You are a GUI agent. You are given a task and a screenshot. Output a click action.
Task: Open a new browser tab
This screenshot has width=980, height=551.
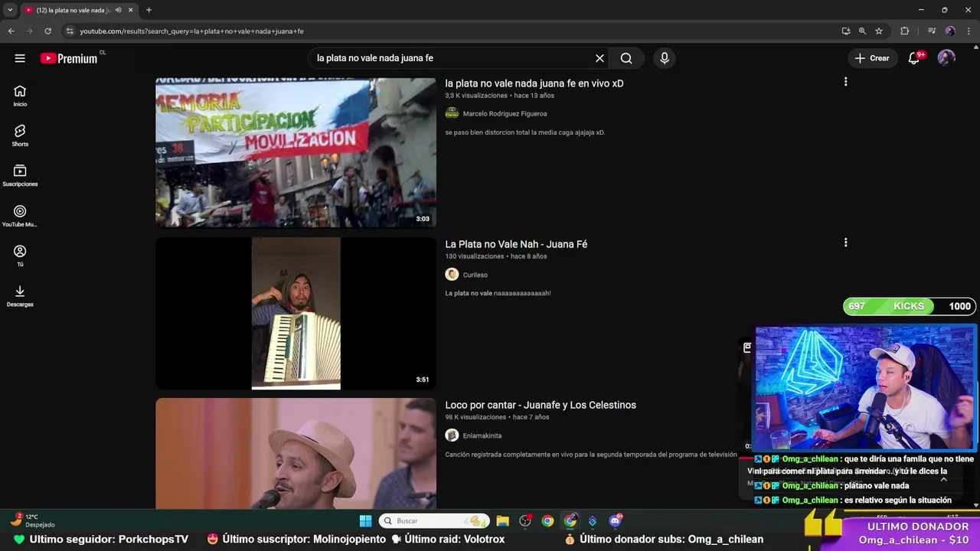pyautogui.click(x=149, y=10)
